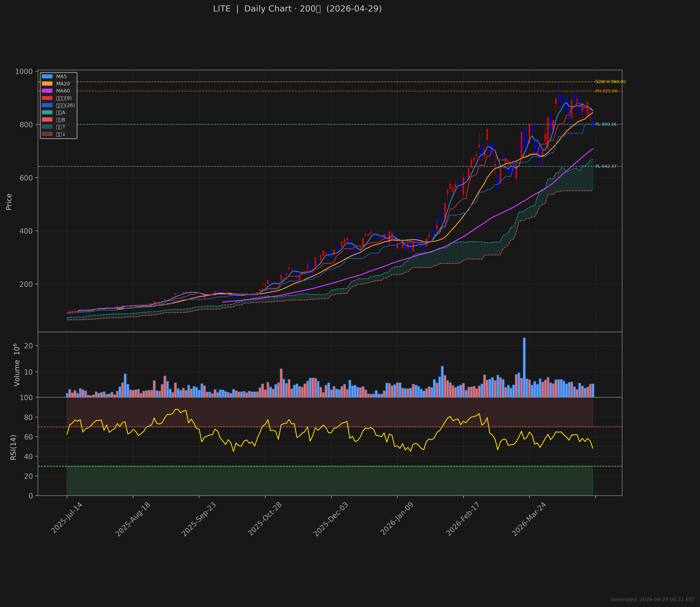Click the MA60 purple legend swatch
The width and height of the screenshot is (700, 607).
(47, 91)
